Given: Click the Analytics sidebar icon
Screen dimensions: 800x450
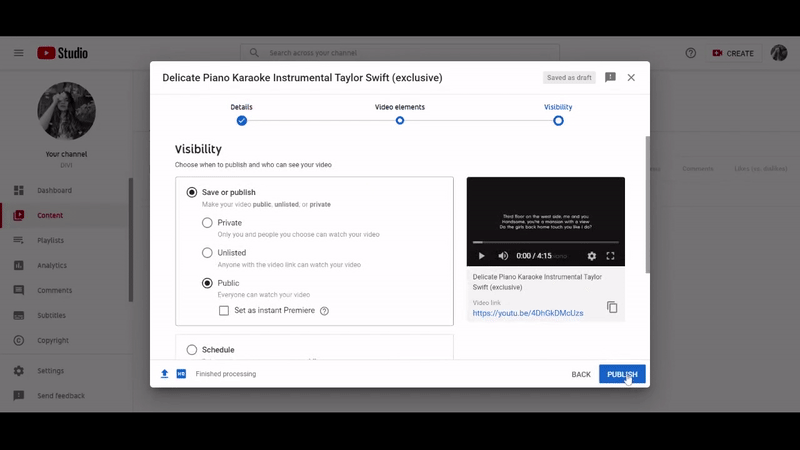Looking at the screenshot, I should pos(19,265).
